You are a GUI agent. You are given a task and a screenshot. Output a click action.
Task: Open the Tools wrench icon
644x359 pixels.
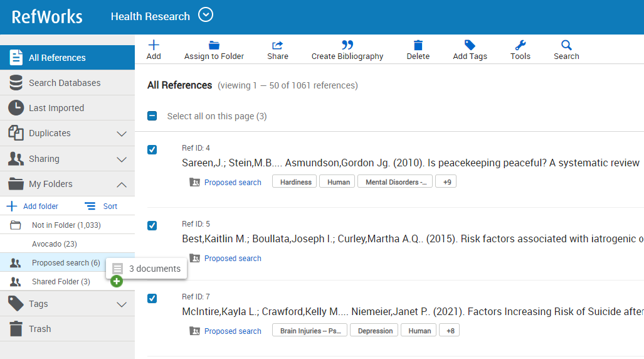point(520,45)
